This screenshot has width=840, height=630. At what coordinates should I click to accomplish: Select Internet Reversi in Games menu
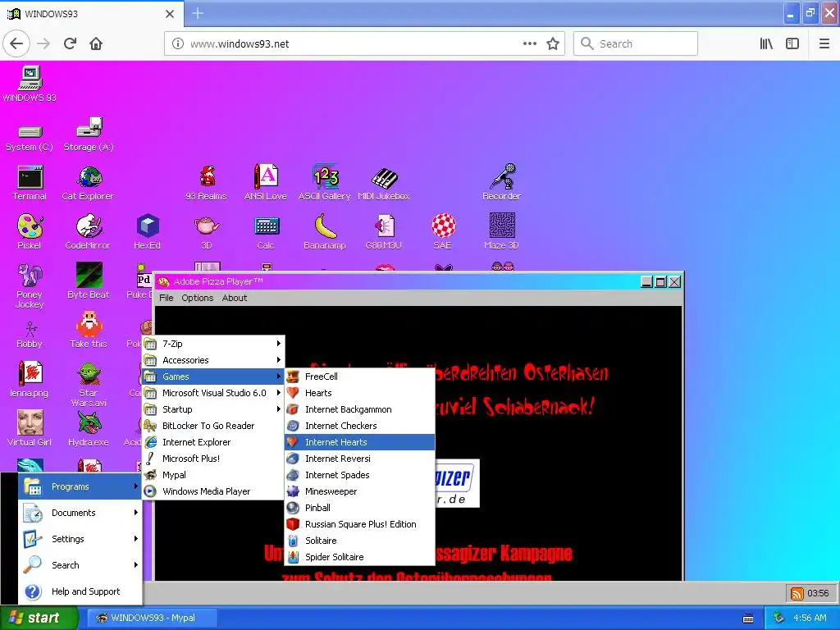(x=359, y=459)
